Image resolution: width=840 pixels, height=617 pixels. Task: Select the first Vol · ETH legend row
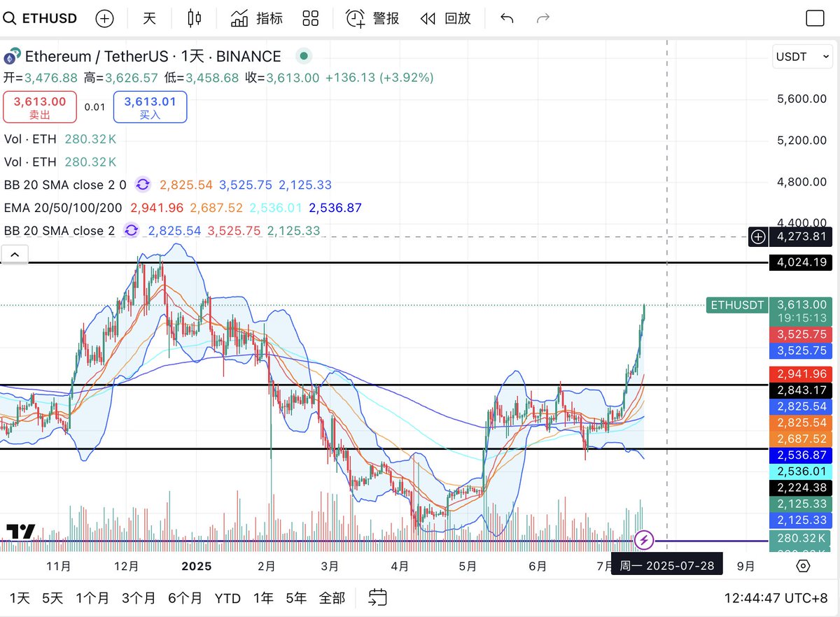coord(30,139)
